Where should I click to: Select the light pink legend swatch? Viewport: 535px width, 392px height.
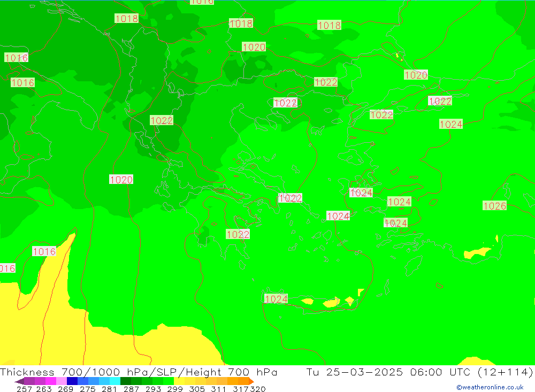point(62,381)
